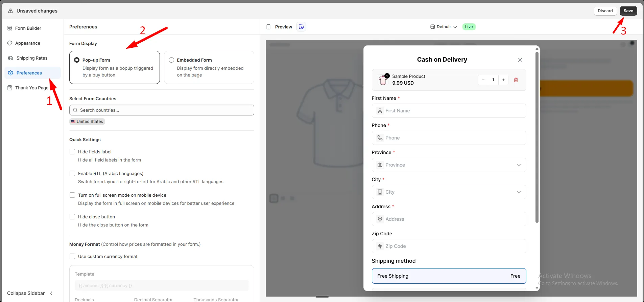
Task: Select the Pop-up Form radio option
Action: pos(77,60)
